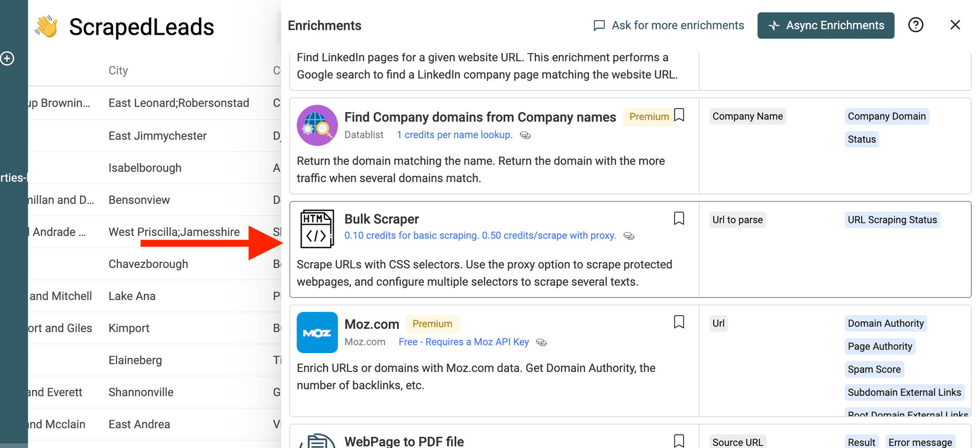Close the Enrichments panel
Image resolution: width=980 pixels, height=448 pixels.
point(955,25)
